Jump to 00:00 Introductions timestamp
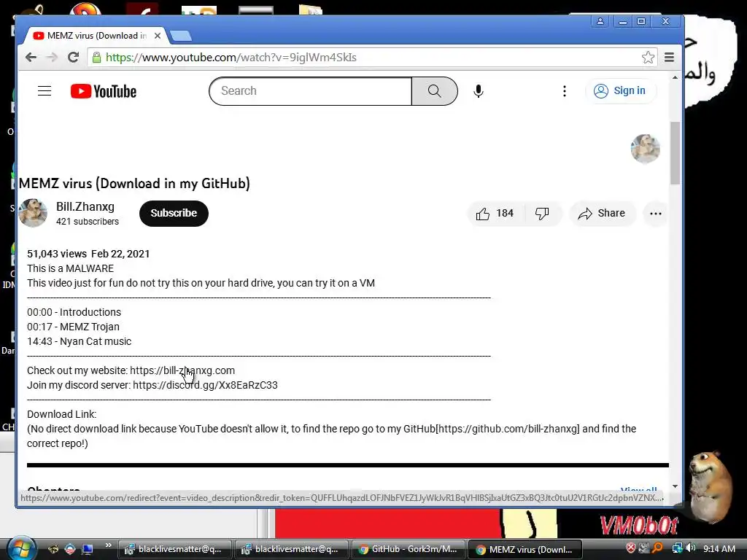747x560 pixels. point(39,312)
